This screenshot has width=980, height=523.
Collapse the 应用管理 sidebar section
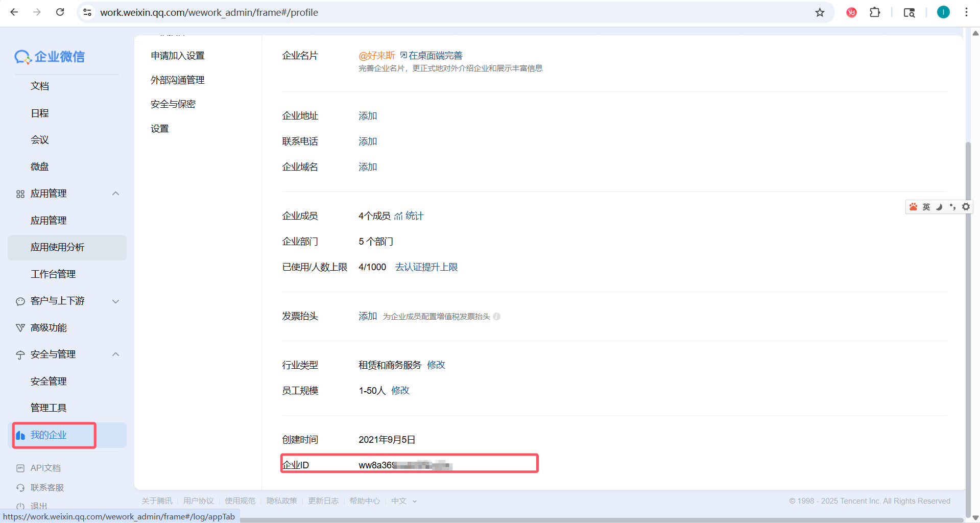(x=116, y=194)
